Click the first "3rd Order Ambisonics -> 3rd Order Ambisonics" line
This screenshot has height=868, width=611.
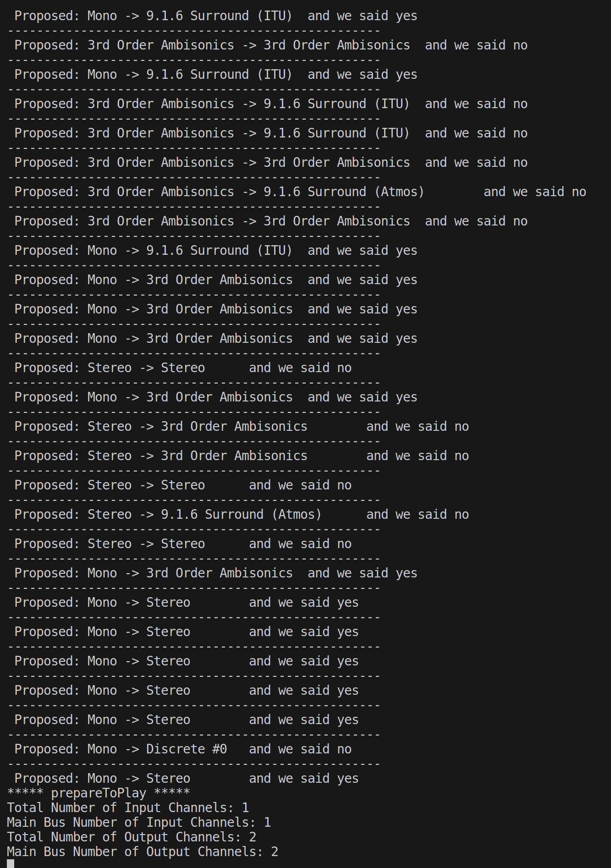click(248, 45)
